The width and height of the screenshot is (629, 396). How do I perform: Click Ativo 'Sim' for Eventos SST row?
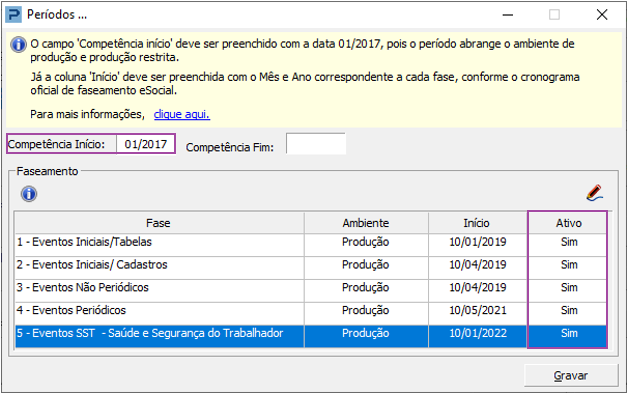pos(569,333)
